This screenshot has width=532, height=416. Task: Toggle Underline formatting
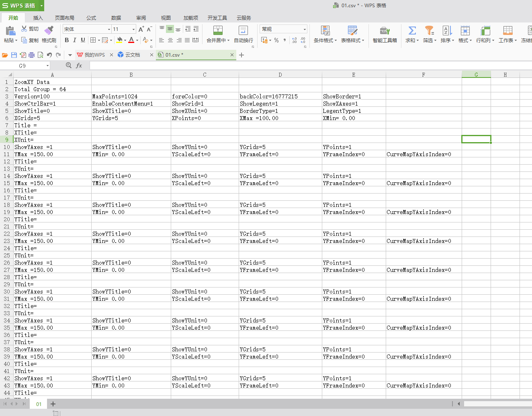coord(83,40)
